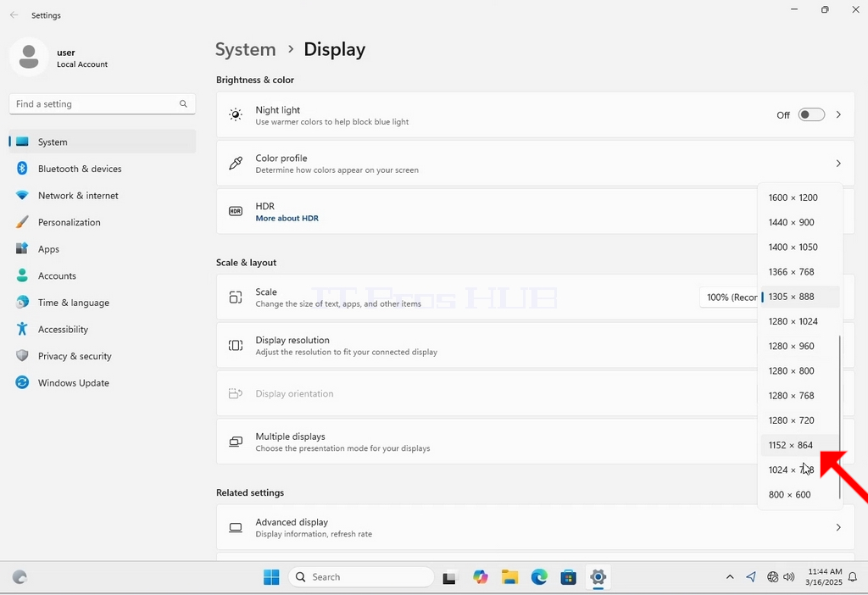Toggle the Night light switch
Image resolution: width=868 pixels, height=595 pixels.
tap(811, 114)
